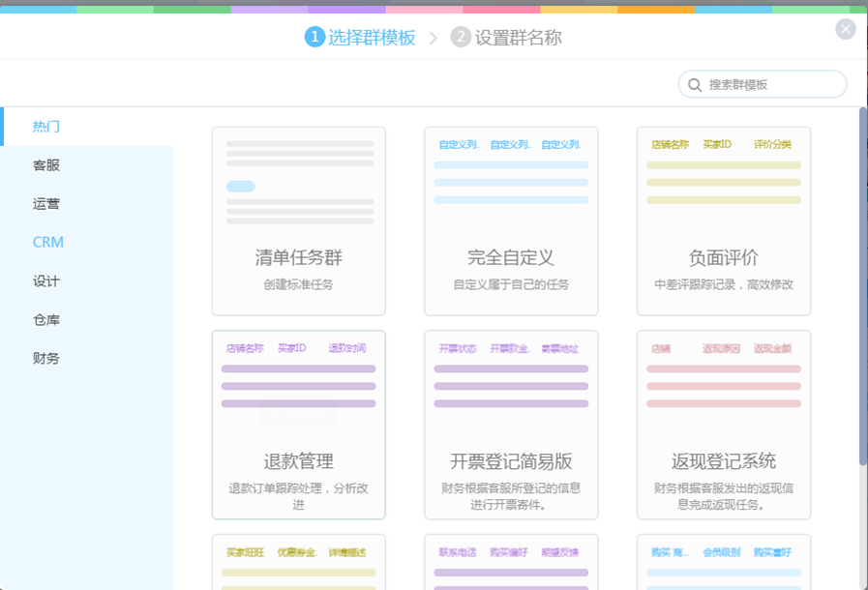
Task: Click the step 1 number badge
Action: [314, 37]
